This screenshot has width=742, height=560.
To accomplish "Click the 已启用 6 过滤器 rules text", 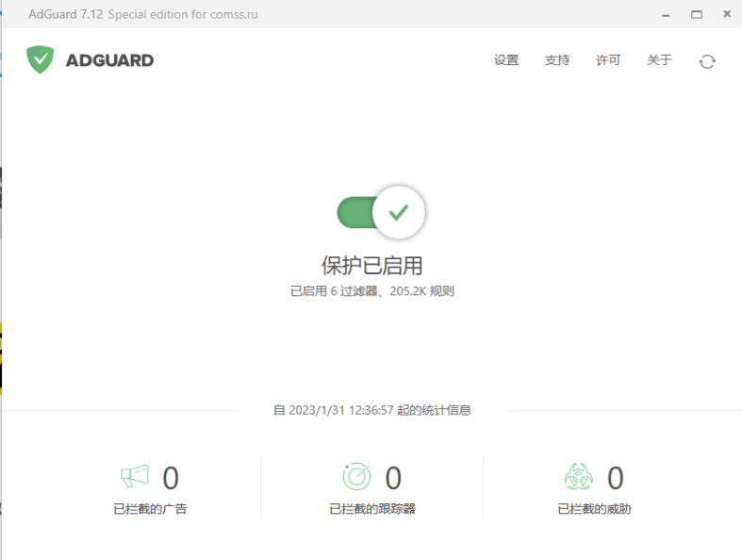I will pos(372,291).
